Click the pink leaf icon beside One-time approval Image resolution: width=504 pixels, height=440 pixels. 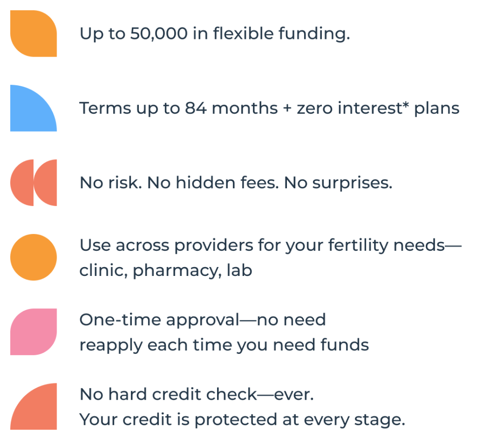pyautogui.click(x=33, y=332)
